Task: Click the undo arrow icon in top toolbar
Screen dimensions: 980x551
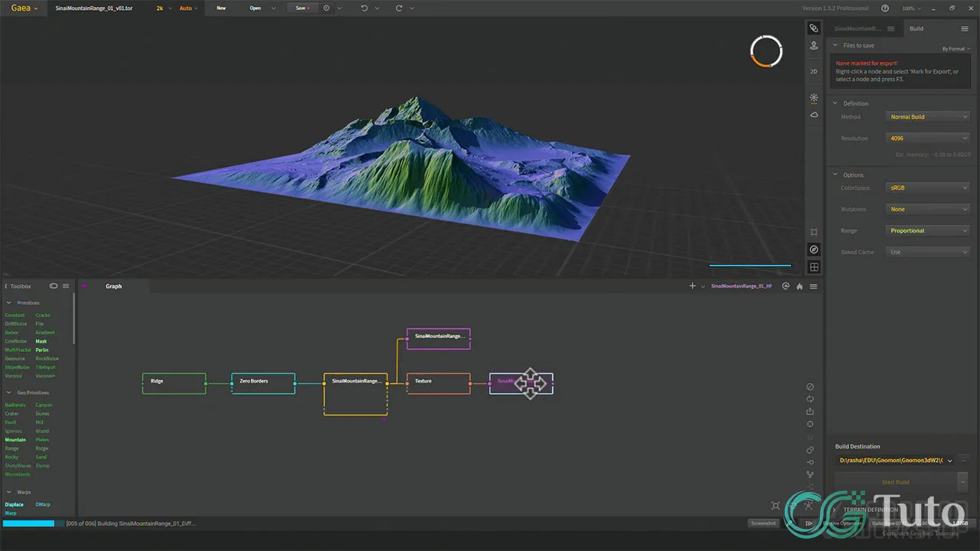Action: point(364,8)
